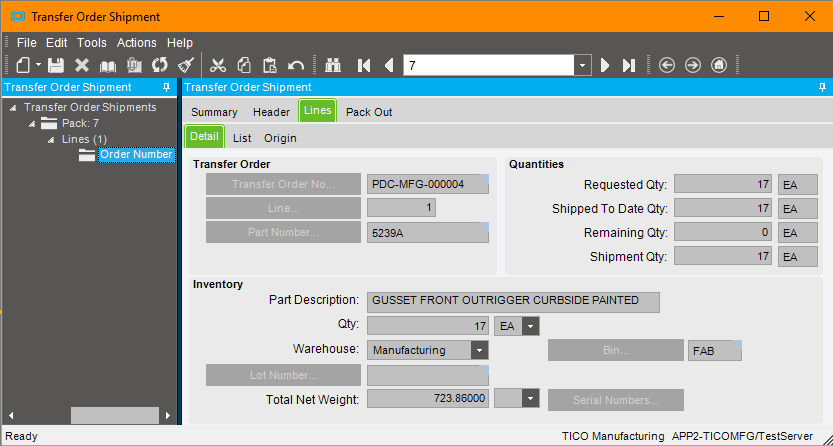Open the New icon's dropdown arrow
Viewport: 833px width, 446px height.
point(38,65)
